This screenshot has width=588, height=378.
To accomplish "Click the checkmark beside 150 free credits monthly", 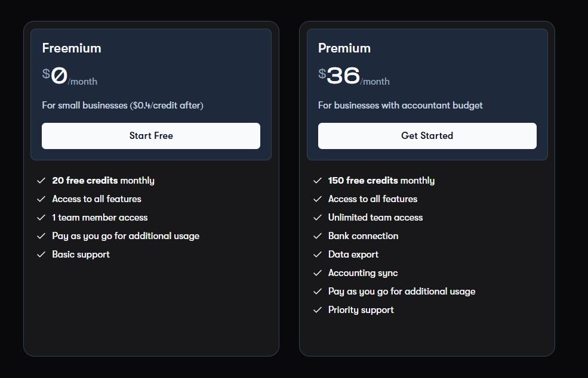I will (x=318, y=180).
